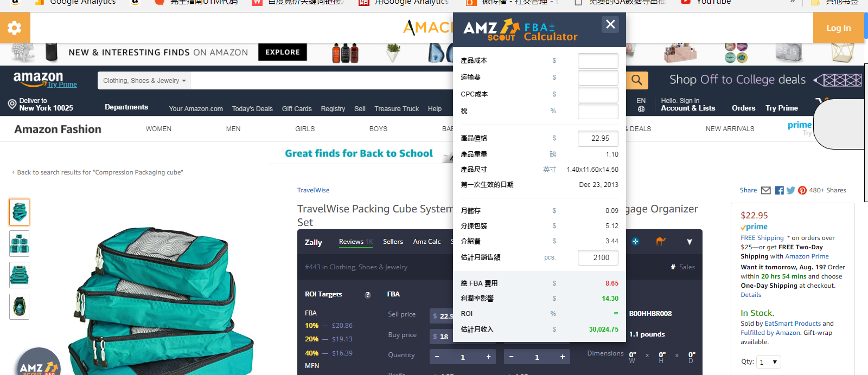This screenshot has width=868, height=375.
Task: Click the Details link for One-Day Shipping
Action: [751, 295]
